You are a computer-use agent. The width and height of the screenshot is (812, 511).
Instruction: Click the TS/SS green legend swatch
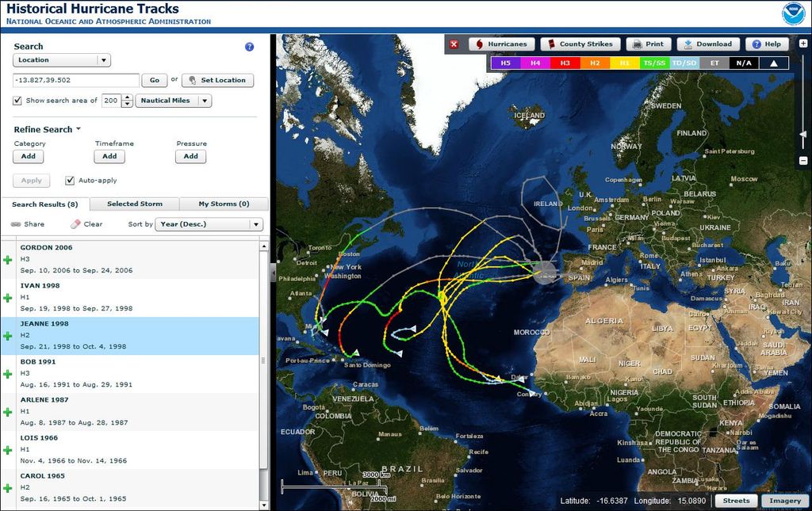tap(654, 63)
